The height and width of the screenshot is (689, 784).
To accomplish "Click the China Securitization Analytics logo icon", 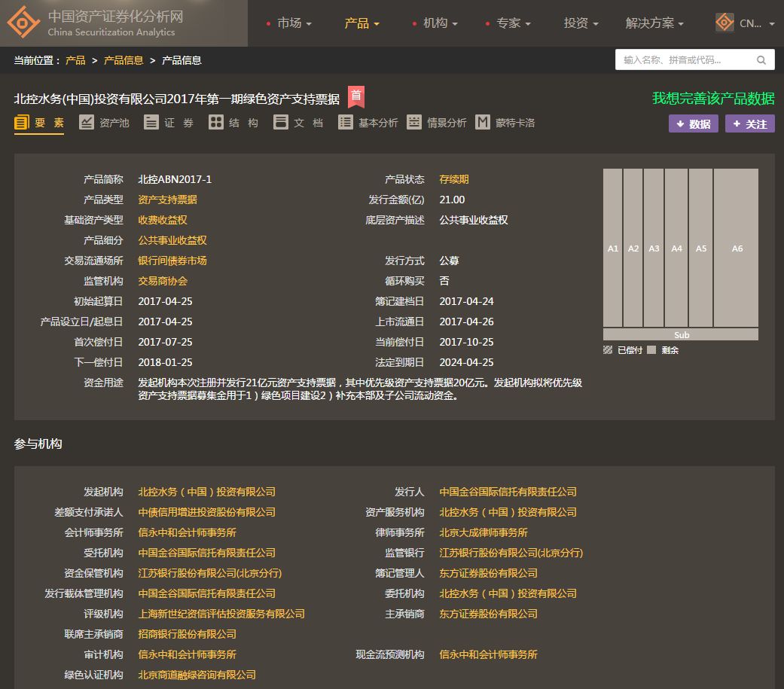I will [23, 22].
